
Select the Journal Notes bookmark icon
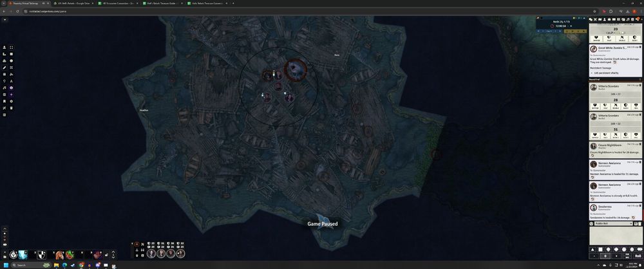[x=5, y=101]
